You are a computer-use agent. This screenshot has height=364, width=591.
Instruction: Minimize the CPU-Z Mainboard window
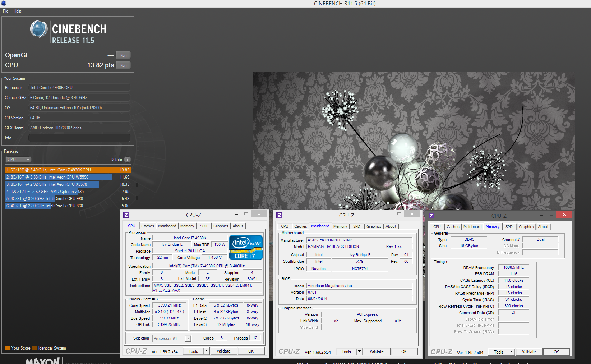pos(389,215)
